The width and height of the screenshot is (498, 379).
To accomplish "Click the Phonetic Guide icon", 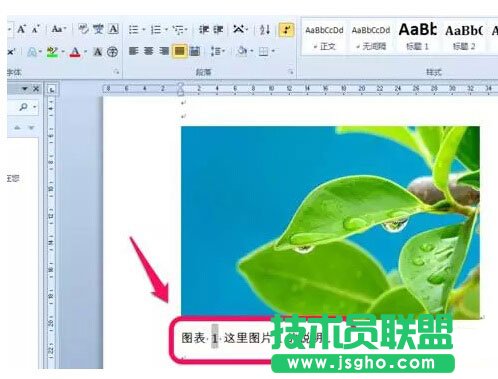I will pyautogui.click(x=98, y=29).
